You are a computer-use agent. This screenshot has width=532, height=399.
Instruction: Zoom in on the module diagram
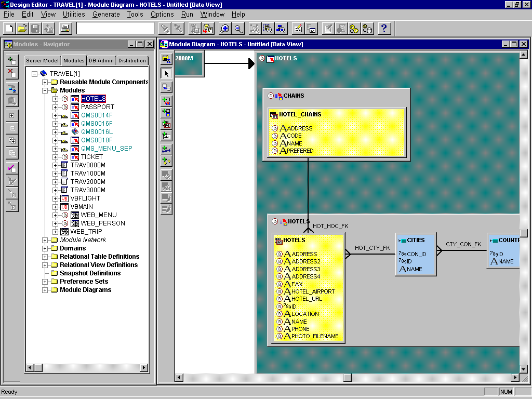[x=223, y=29]
